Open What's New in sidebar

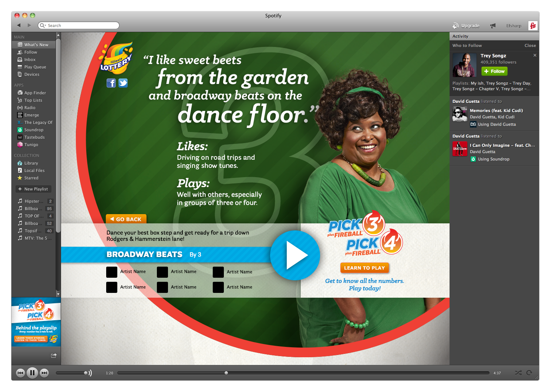click(34, 45)
